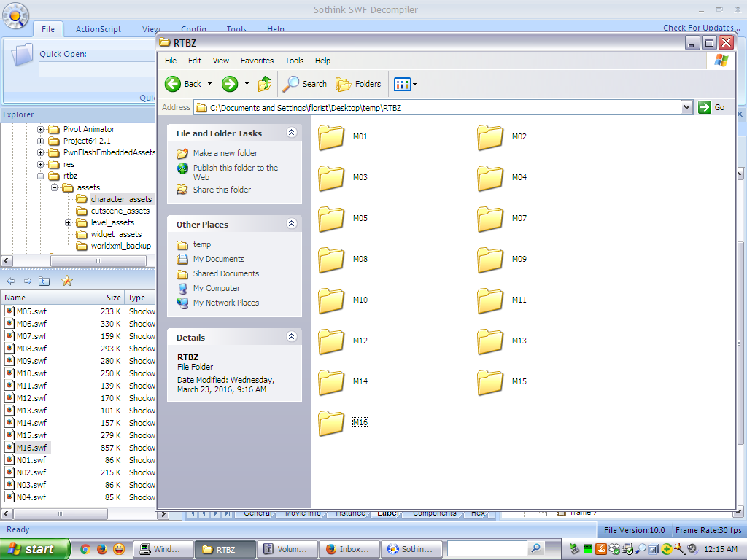Viewport: 747px width, 560px height.
Task: Click the address bar path field
Action: click(x=438, y=108)
